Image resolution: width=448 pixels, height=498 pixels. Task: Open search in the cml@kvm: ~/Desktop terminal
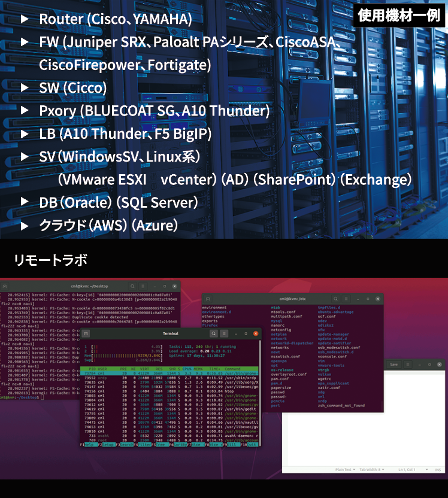pyautogui.click(x=132, y=286)
